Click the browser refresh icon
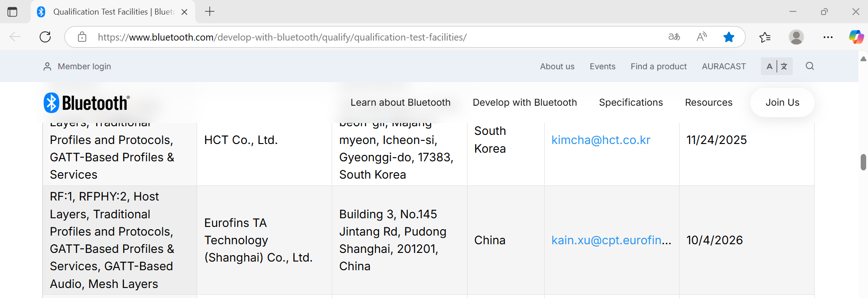This screenshot has height=298, width=868. coord(45,37)
